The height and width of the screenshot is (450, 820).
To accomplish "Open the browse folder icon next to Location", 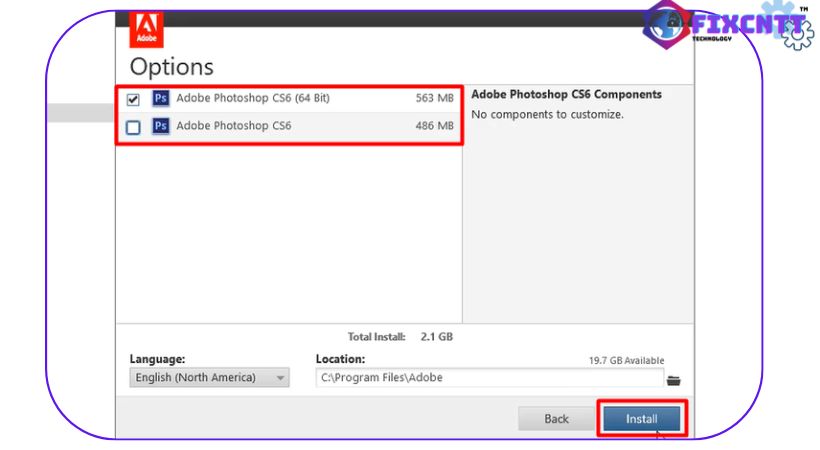I will pyautogui.click(x=674, y=380).
